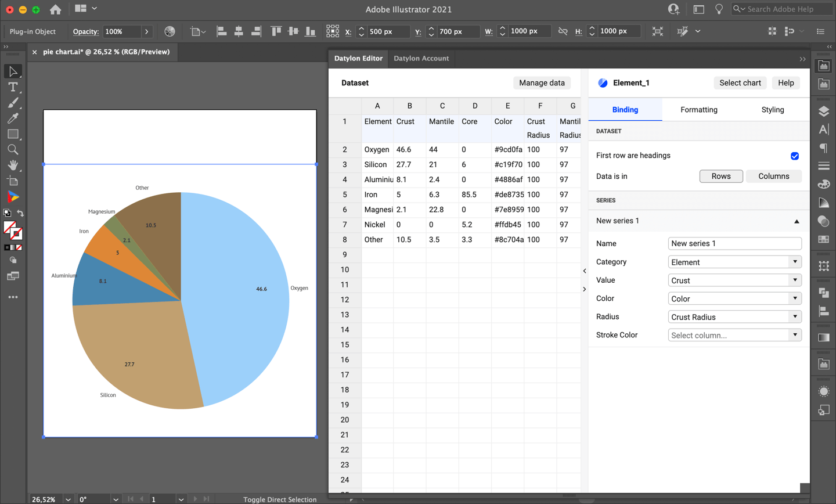Click Vertical Align Bottom icon
The image size is (836, 504).
(x=311, y=31)
